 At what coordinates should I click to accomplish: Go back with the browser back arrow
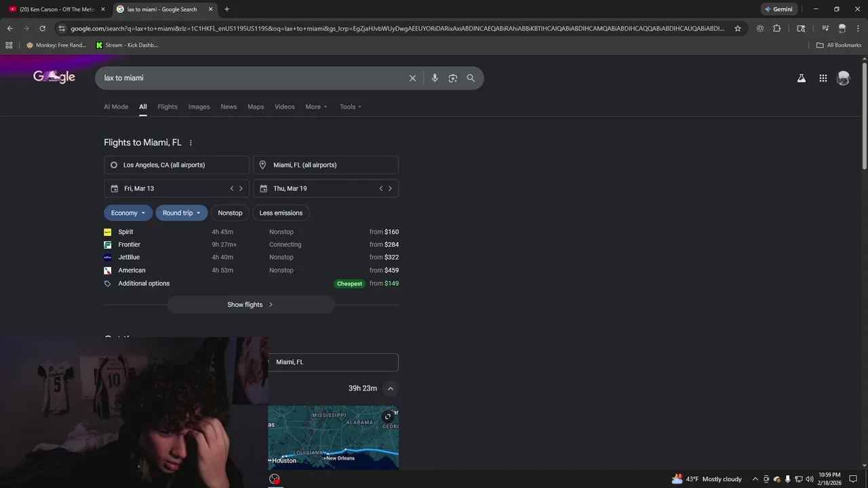pos(9,28)
